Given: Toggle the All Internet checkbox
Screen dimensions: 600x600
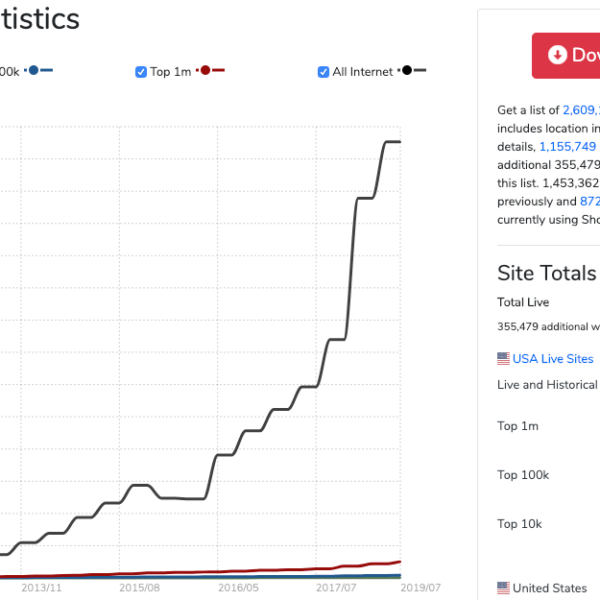Looking at the screenshot, I should 323,72.
